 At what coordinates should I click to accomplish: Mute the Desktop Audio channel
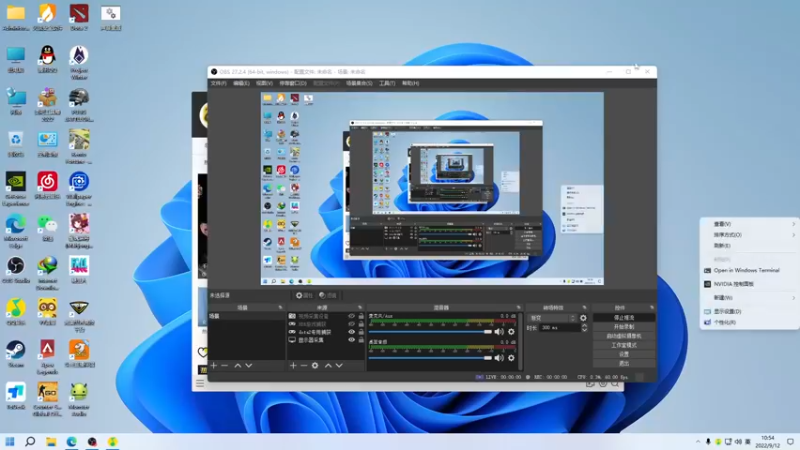pyautogui.click(x=498, y=358)
